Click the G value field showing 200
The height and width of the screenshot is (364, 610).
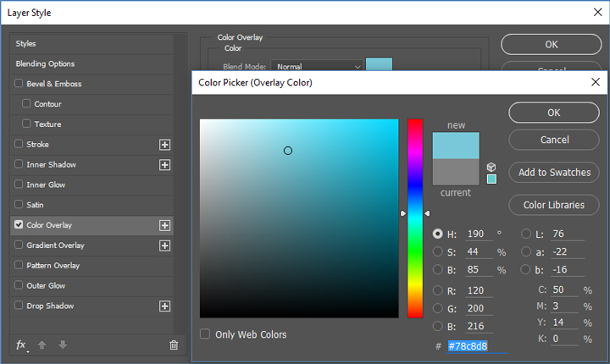pos(480,308)
